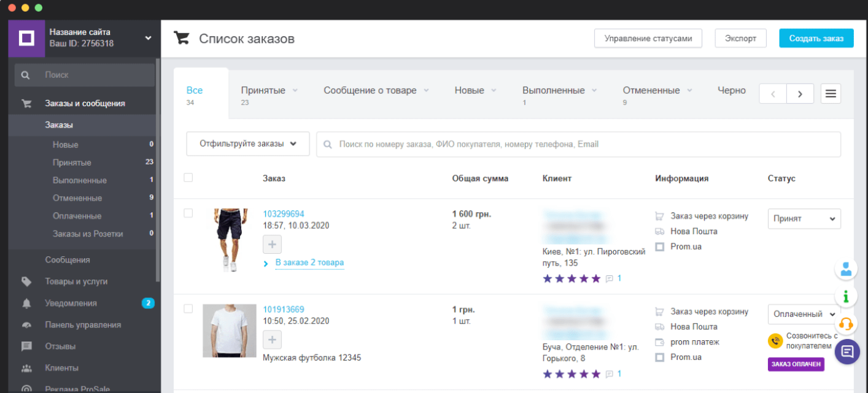868x393 pixels.
Task: Click plus icon under order 103299694
Action: coord(273,245)
